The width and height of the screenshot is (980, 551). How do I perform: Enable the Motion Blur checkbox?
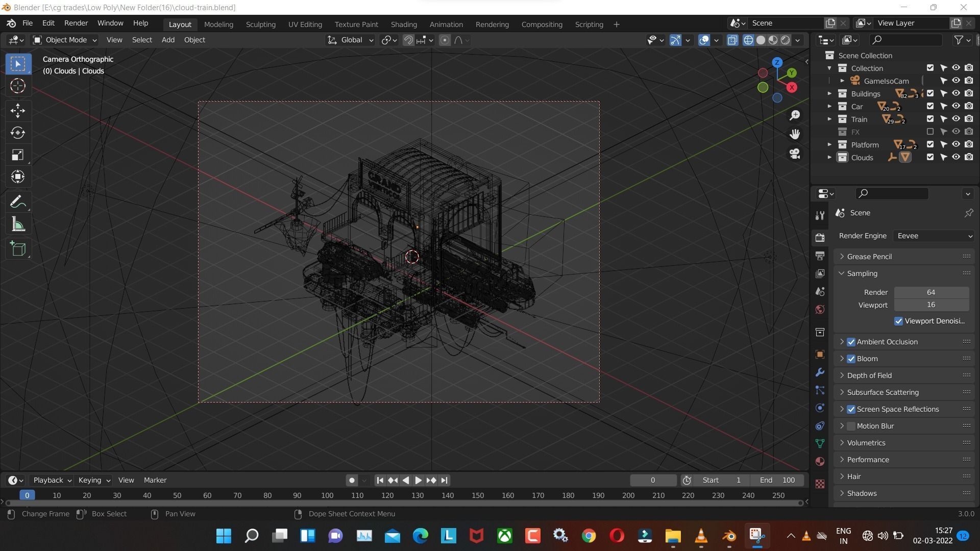point(851,426)
